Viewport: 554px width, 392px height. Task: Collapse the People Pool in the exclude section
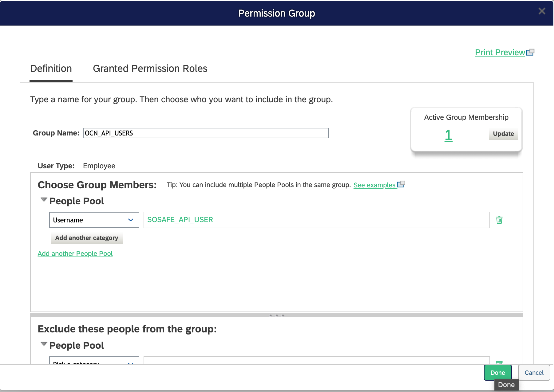(44, 344)
